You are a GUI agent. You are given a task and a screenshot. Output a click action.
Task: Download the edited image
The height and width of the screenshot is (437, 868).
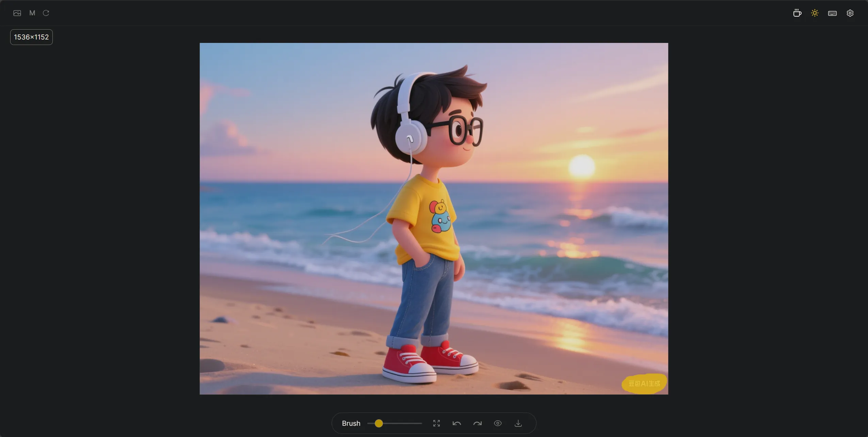(x=518, y=423)
